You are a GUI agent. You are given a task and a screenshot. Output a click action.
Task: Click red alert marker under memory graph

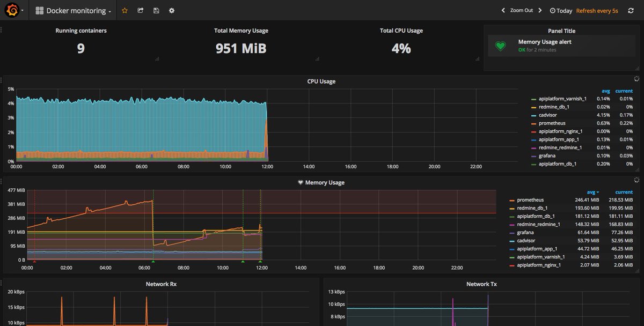[x=35, y=262]
